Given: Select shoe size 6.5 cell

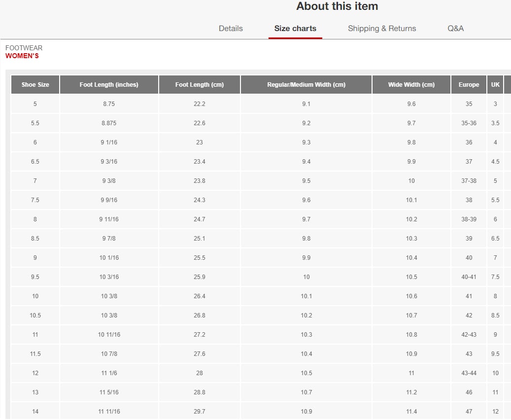Looking at the screenshot, I should pyautogui.click(x=35, y=161).
